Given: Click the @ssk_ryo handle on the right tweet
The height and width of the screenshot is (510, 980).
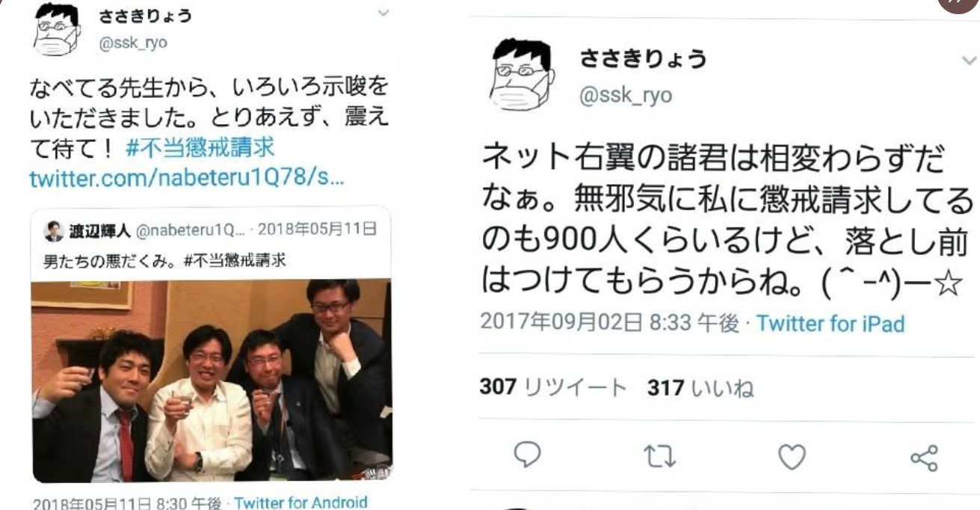Looking at the screenshot, I should pos(626,96).
